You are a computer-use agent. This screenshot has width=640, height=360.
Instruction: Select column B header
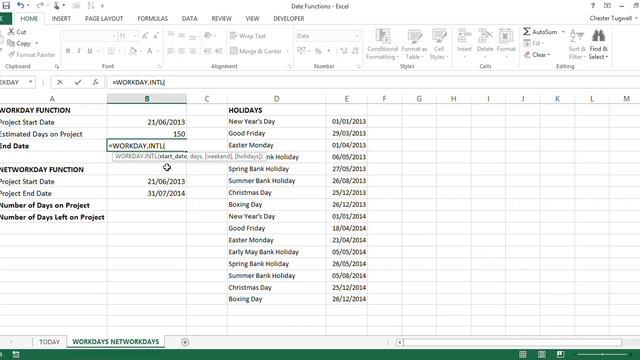pyautogui.click(x=147, y=98)
